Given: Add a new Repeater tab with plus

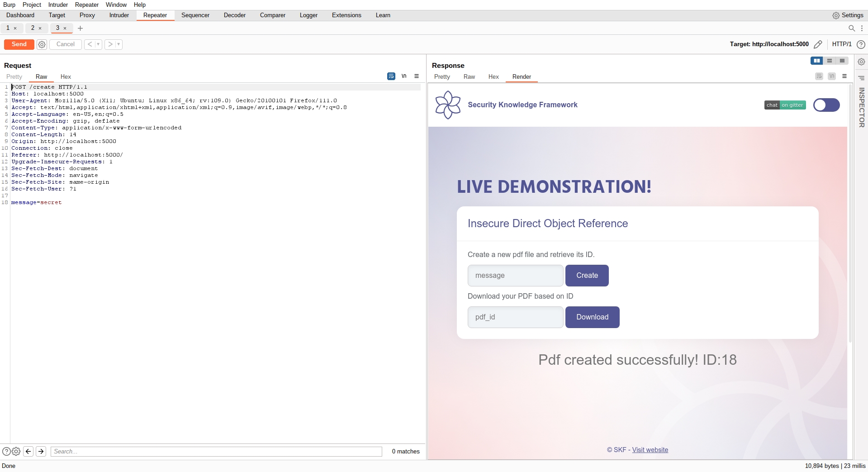Looking at the screenshot, I should pos(80,28).
